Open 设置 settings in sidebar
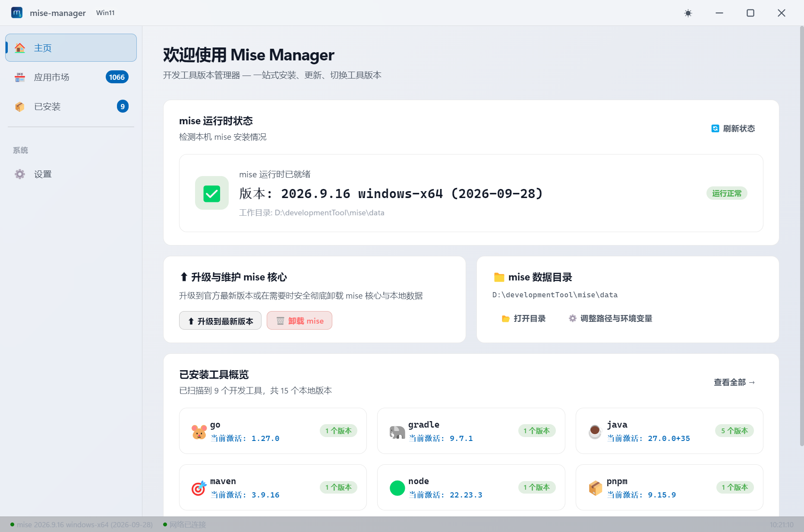804x532 pixels. click(x=71, y=174)
